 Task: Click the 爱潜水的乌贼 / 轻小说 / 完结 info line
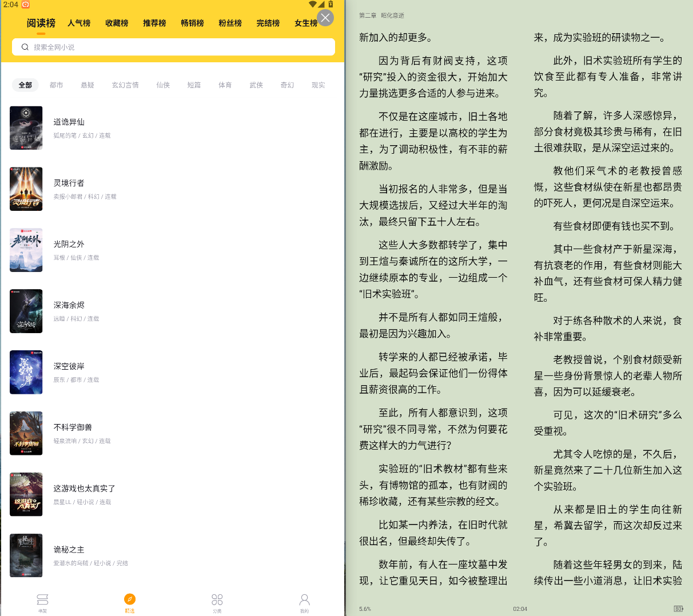pyautogui.click(x=90, y=563)
